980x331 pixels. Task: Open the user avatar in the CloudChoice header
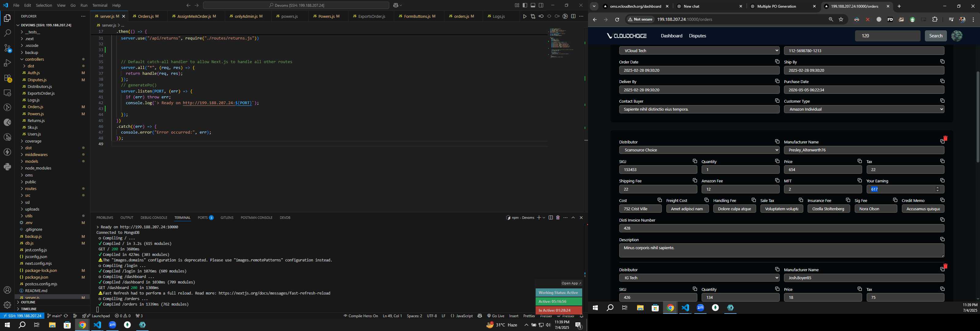coord(956,36)
